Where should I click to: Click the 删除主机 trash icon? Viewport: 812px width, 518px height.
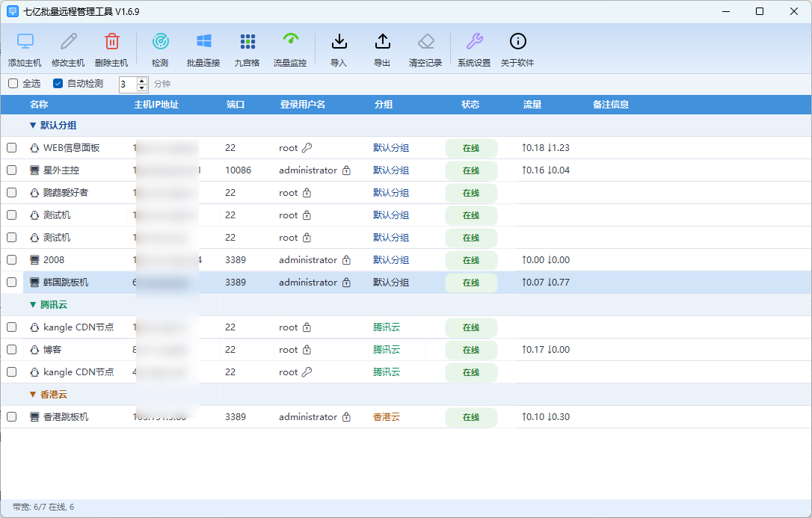point(111,41)
